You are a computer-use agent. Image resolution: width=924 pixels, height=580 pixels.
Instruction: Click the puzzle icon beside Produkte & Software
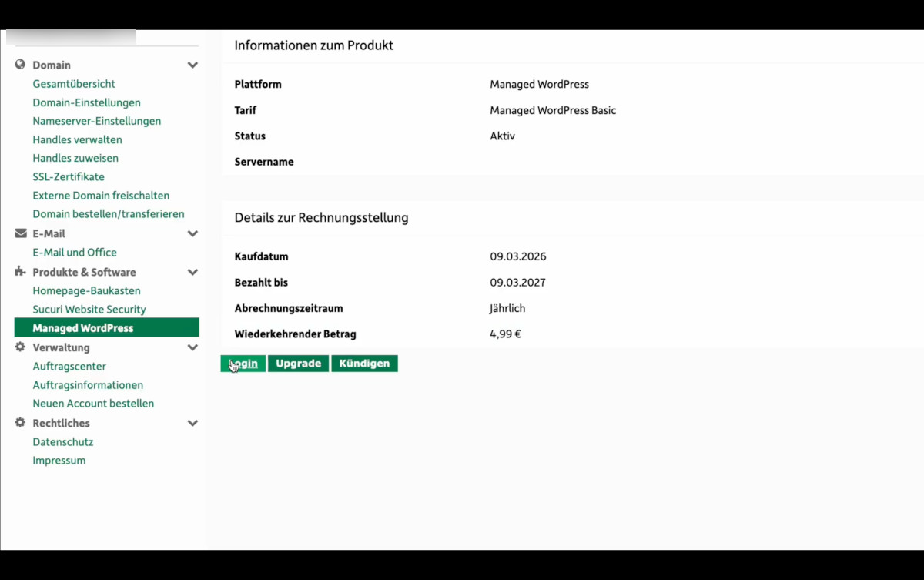(20, 272)
